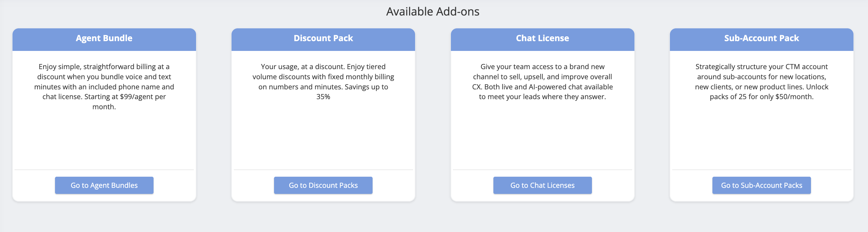Click the Chat License description paragraph
Viewport: 868px width, 232px height.
coord(542,82)
